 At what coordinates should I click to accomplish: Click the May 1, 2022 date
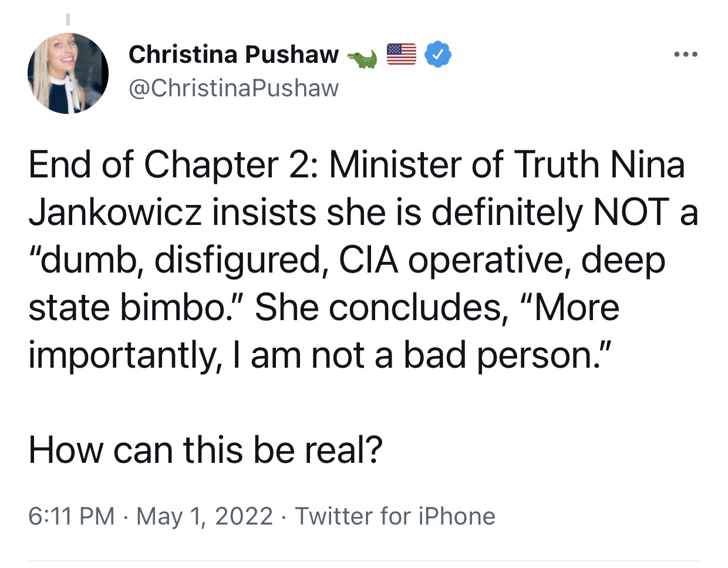[204, 516]
